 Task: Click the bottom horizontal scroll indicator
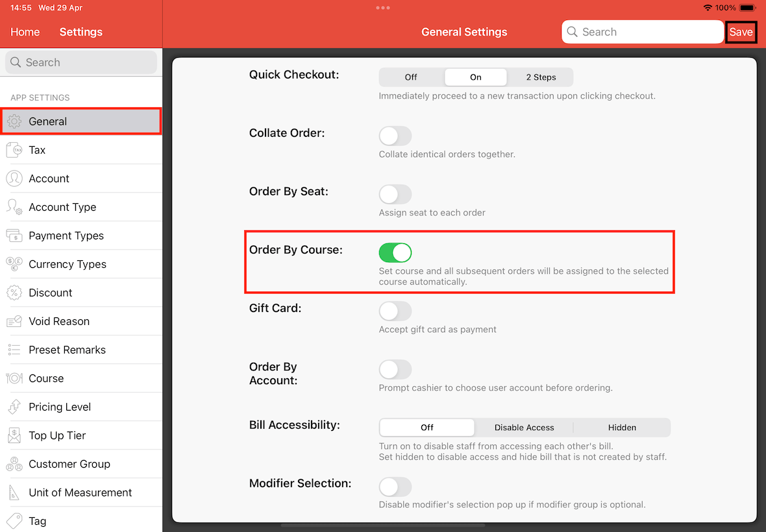tap(383, 526)
